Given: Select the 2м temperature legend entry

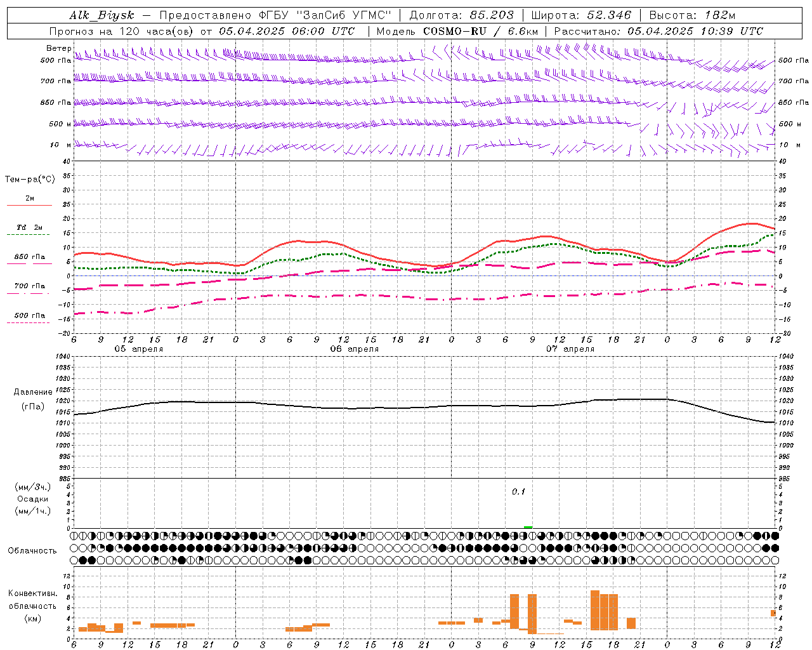Looking at the screenshot, I should pyautogui.click(x=30, y=198).
